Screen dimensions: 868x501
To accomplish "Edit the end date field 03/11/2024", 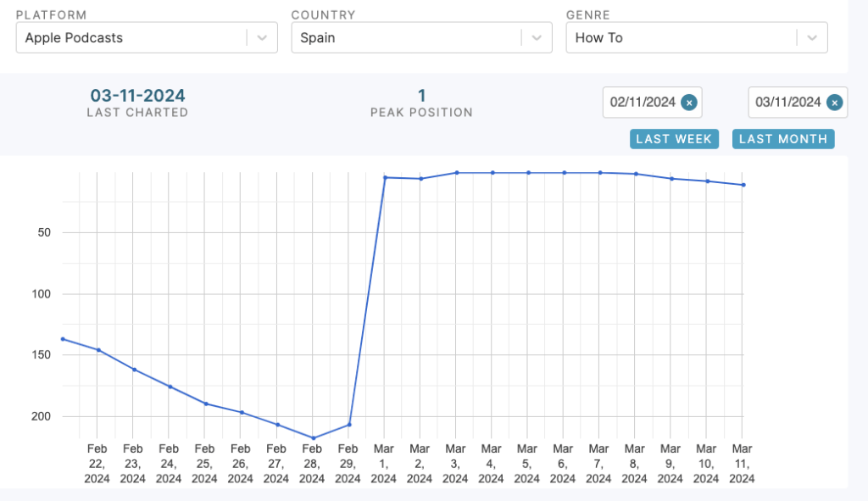I will pyautogui.click(x=787, y=103).
